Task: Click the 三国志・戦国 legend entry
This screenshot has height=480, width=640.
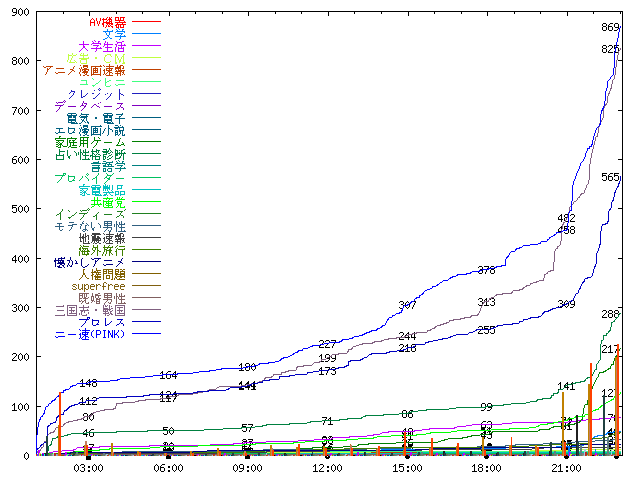Action: point(90,311)
